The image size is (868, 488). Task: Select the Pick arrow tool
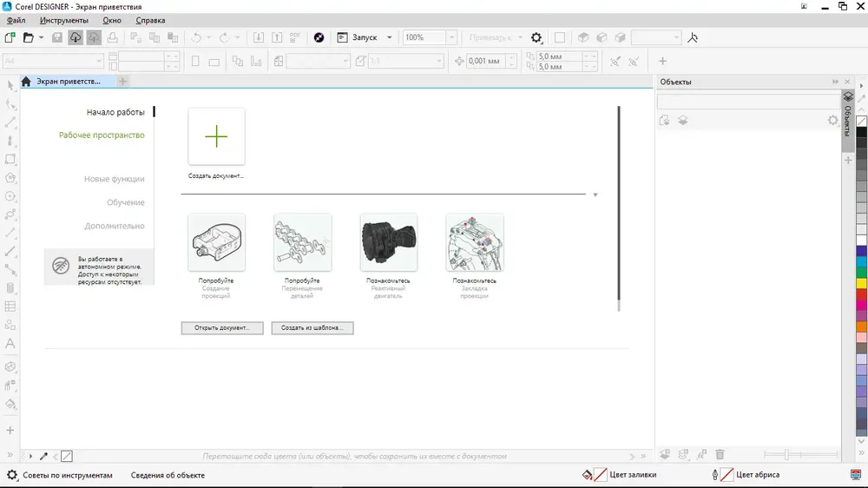click(x=10, y=86)
